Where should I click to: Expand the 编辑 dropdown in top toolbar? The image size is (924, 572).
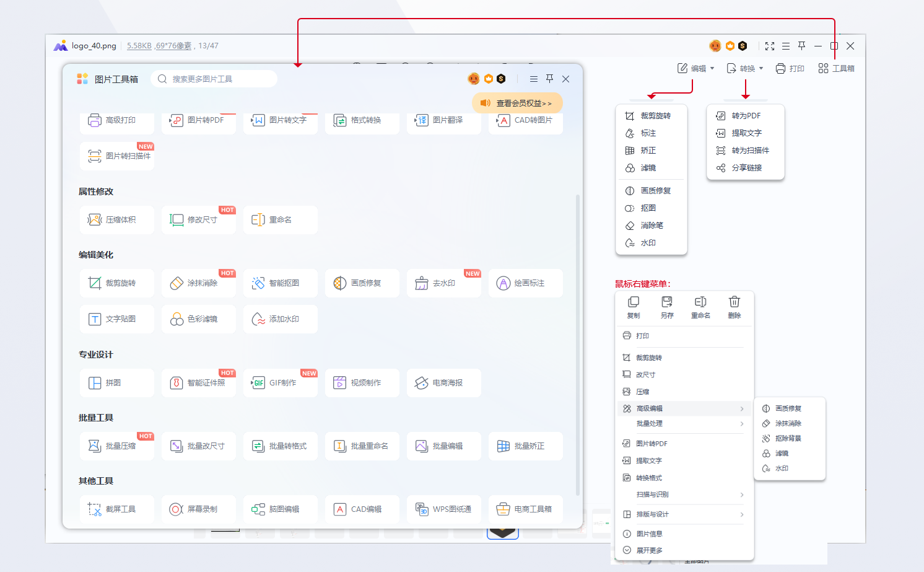[x=696, y=68]
